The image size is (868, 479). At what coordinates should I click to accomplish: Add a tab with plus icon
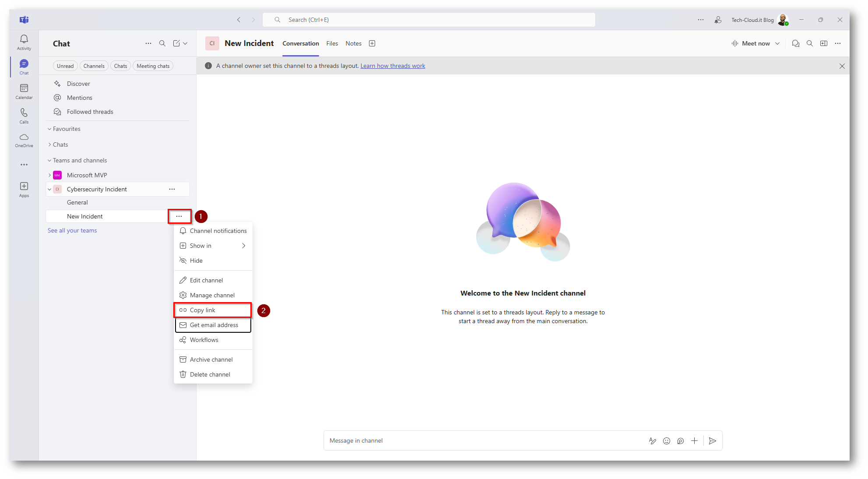click(372, 43)
